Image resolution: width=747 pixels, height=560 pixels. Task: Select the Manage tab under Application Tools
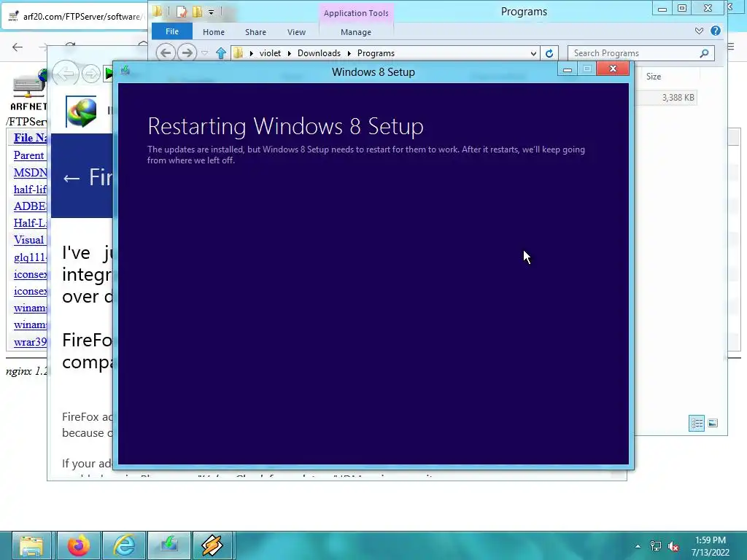point(356,32)
